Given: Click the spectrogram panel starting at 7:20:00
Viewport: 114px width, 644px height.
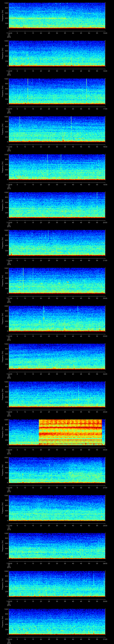Looking at the screenshot, I should point(57,243).
